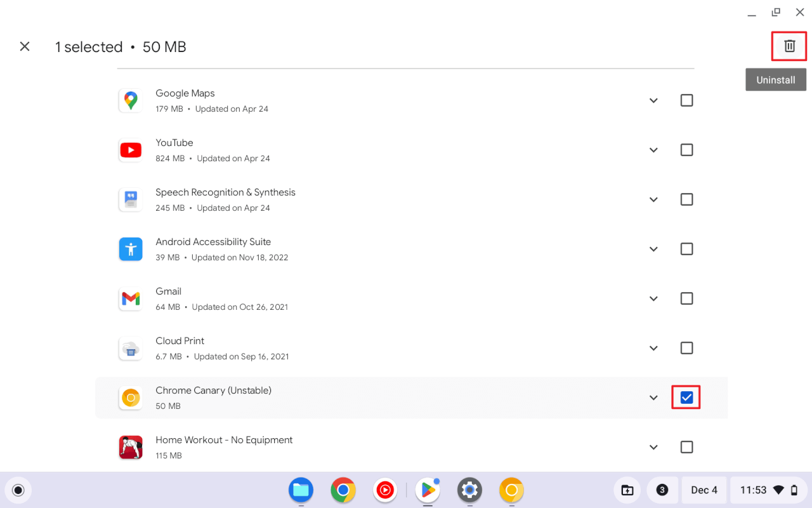Click Speech Recognition & Synthesis name text
Image resolution: width=812 pixels, height=508 pixels.
(x=226, y=192)
